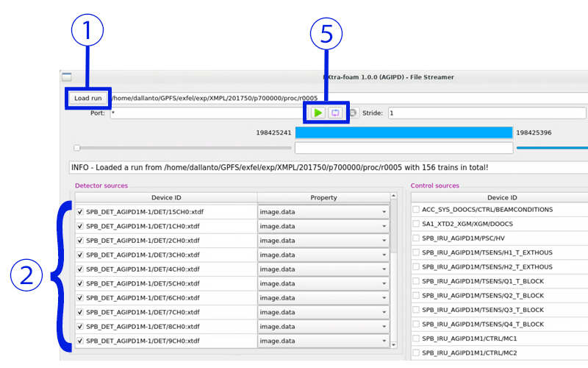Edit the Stride value field

(487, 113)
